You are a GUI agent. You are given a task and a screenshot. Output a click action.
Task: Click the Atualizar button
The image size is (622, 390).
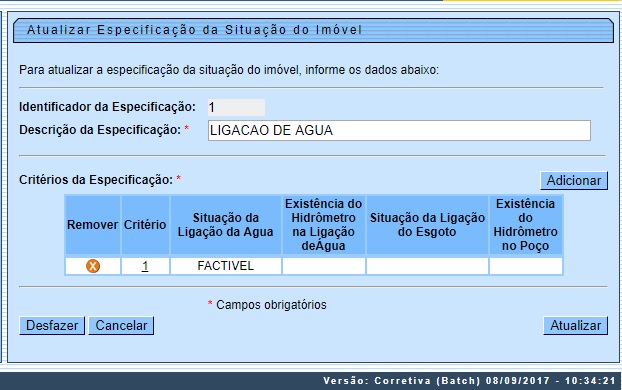pos(575,325)
